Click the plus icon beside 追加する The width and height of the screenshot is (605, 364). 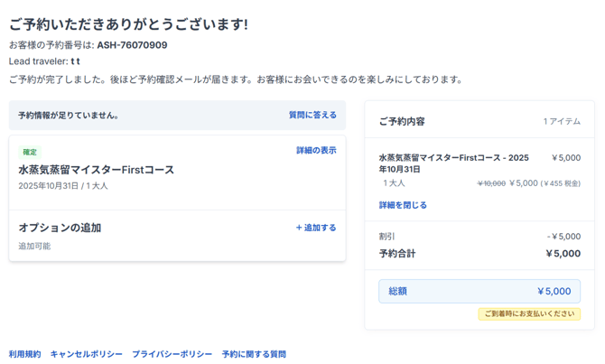coord(299,228)
